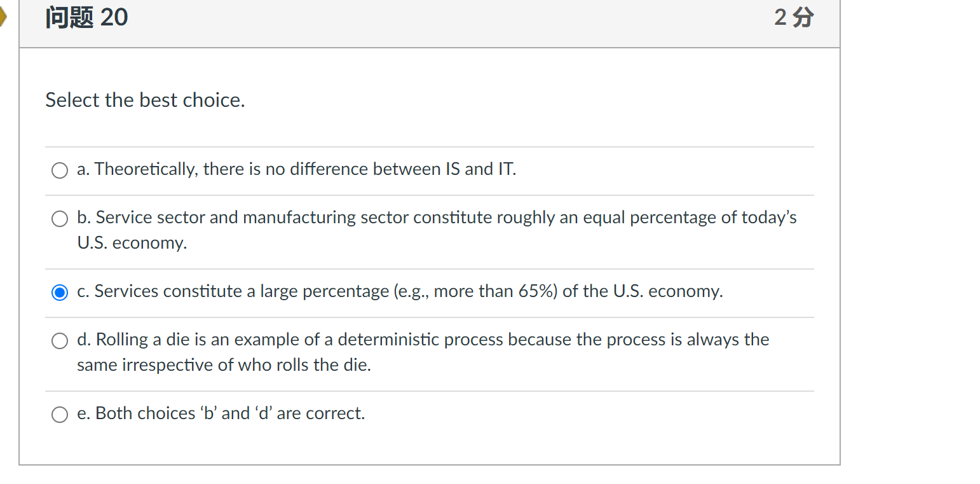980x484 pixels.
Task: Click the 'Select the best choice.' prompt
Action: point(145,100)
